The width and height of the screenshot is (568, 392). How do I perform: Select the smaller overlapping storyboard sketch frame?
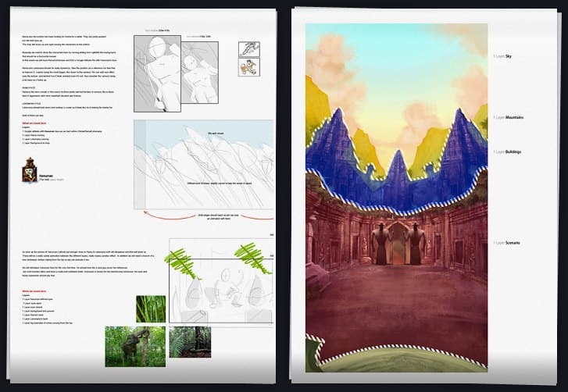coord(200,73)
